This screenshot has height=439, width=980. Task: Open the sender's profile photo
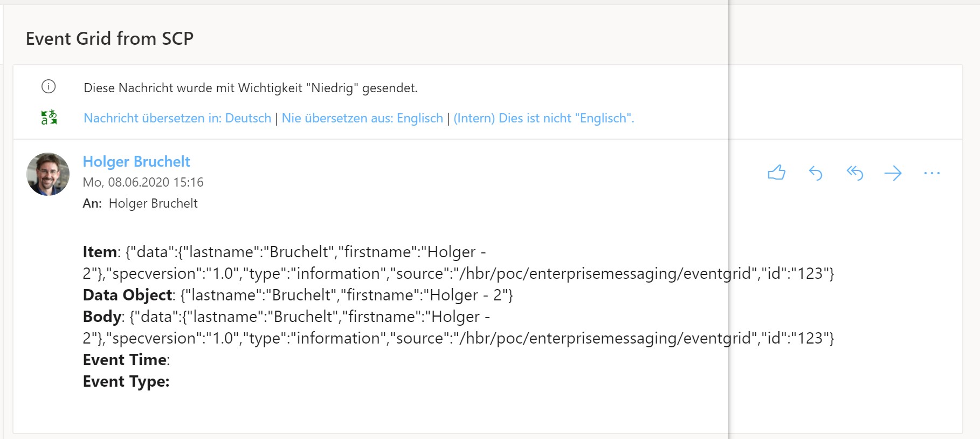tap(48, 174)
